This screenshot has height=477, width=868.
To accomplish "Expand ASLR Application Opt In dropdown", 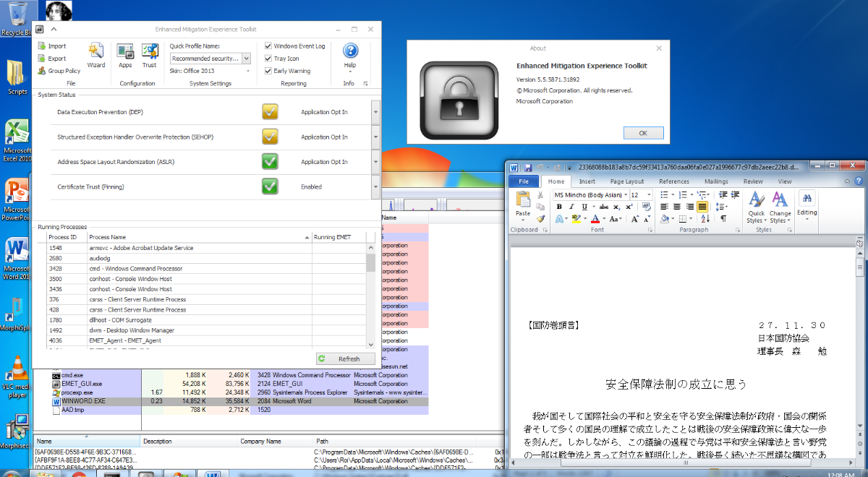I will click(x=375, y=161).
